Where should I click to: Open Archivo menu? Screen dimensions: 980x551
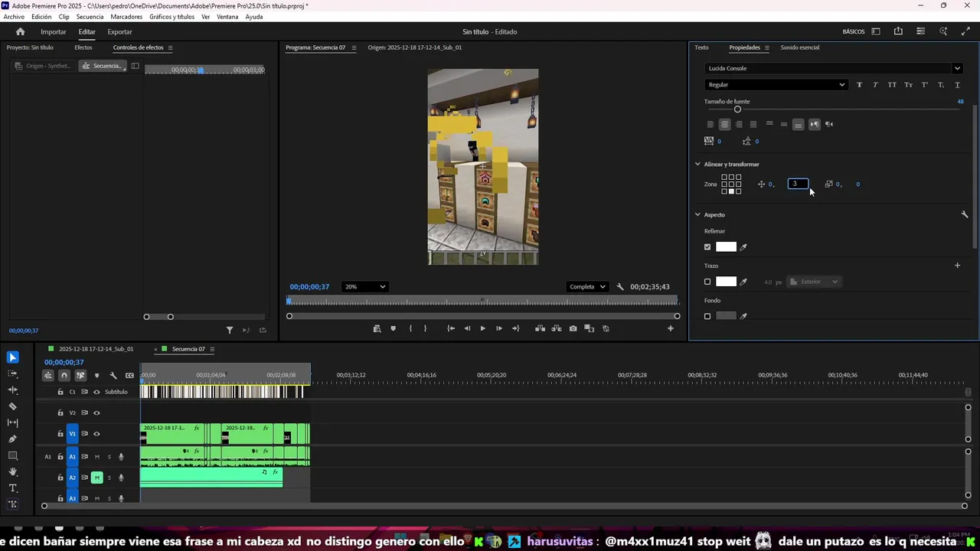click(14, 17)
